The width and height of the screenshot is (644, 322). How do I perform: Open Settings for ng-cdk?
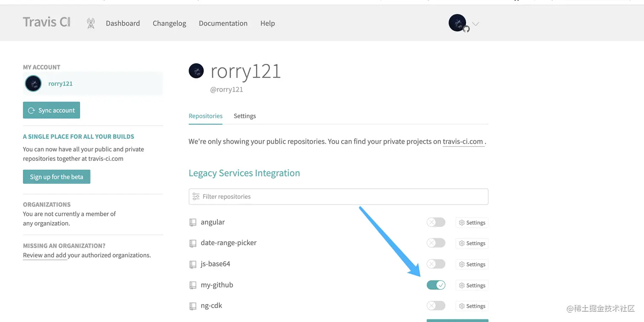coord(472,306)
